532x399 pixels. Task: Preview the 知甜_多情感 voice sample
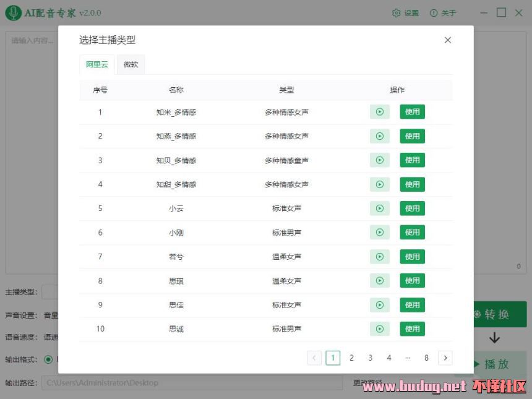tap(380, 184)
